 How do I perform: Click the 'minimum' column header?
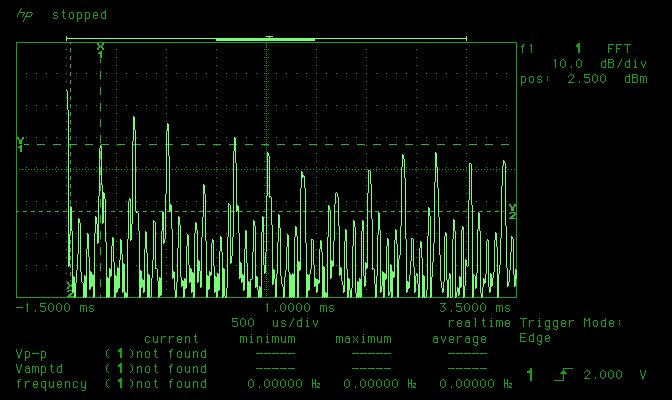point(267,339)
